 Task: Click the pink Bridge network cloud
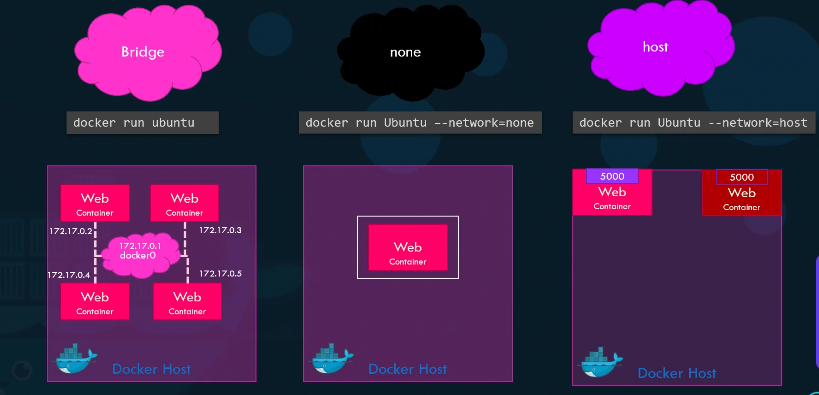[148, 52]
